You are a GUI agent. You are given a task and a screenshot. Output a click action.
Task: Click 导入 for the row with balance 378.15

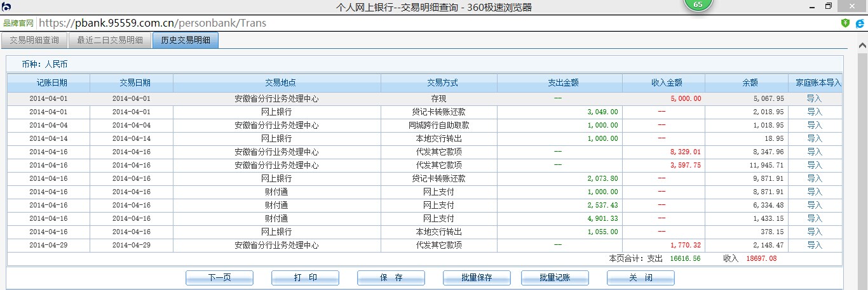click(814, 232)
